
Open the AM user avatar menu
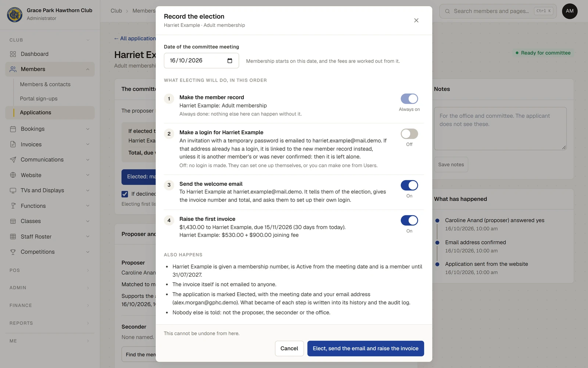[570, 11]
